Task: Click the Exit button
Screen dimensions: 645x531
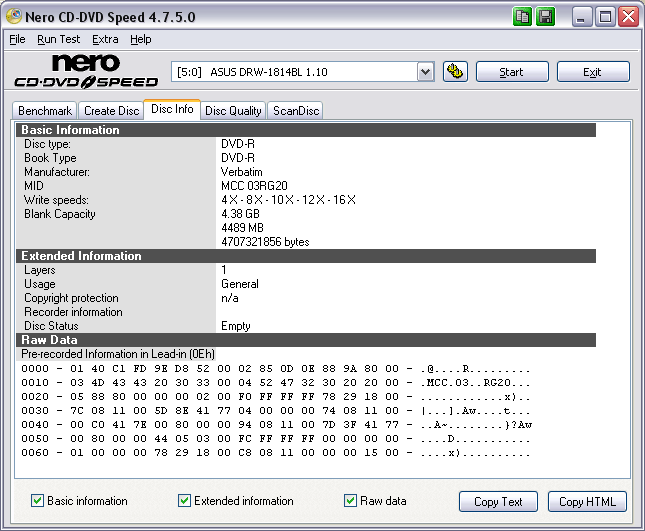Action: [x=593, y=72]
